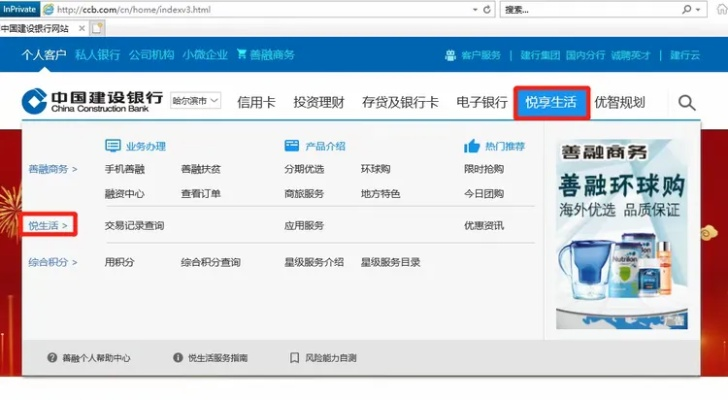The width and height of the screenshot is (728, 400).
Task: Click the 应用服务 link
Action: pyautogui.click(x=304, y=226)
